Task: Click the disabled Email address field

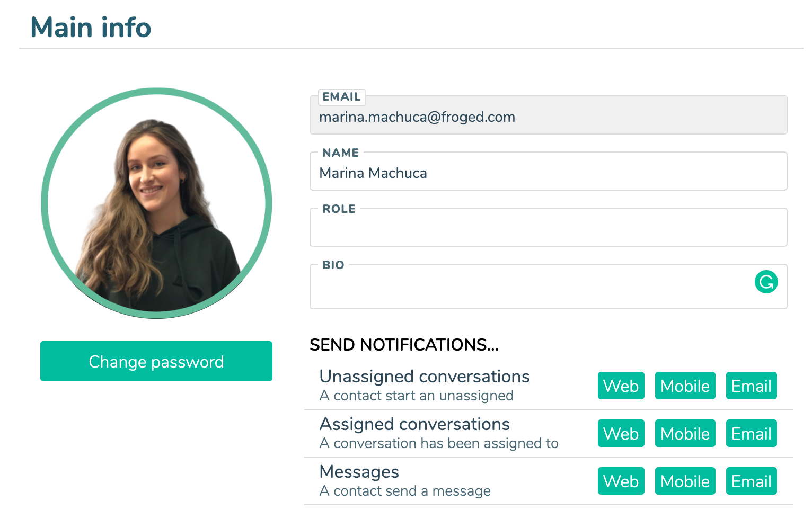Action: [x=548, y=117]
